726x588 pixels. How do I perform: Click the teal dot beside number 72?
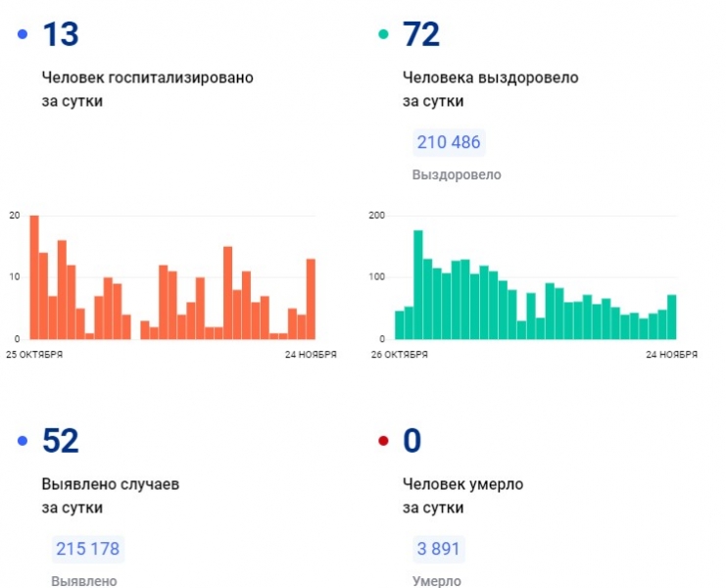383,35
